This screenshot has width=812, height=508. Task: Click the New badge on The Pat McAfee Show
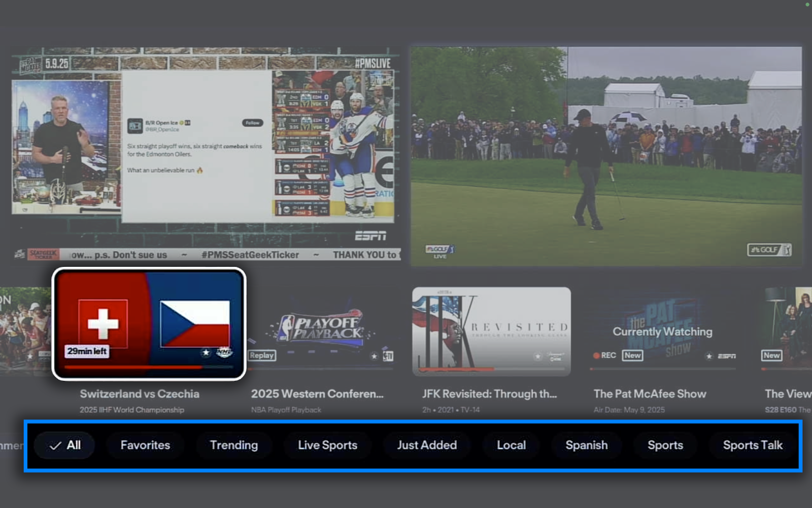tap(632, 356)
